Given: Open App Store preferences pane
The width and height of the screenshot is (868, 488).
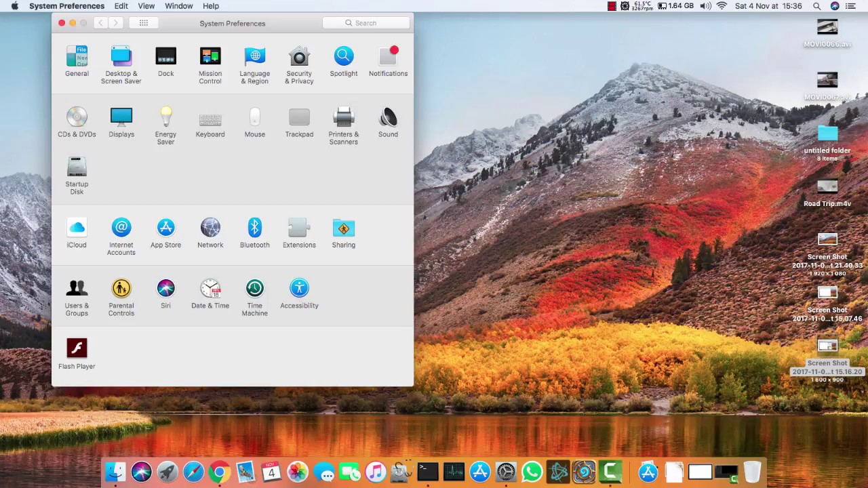Looking at the screenshot, I should [165, 233].
